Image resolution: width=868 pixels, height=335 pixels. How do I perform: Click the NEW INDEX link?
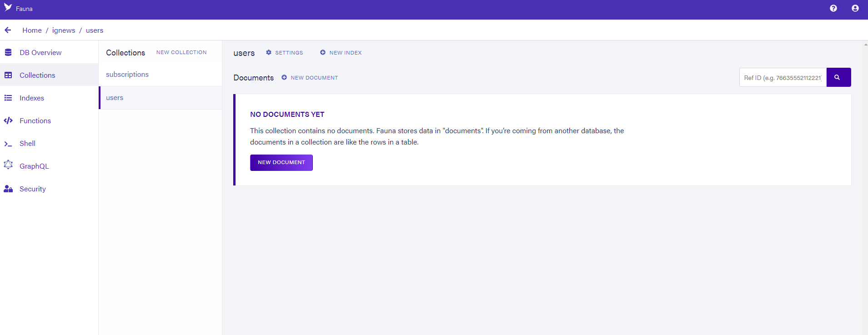click(341, 53)
